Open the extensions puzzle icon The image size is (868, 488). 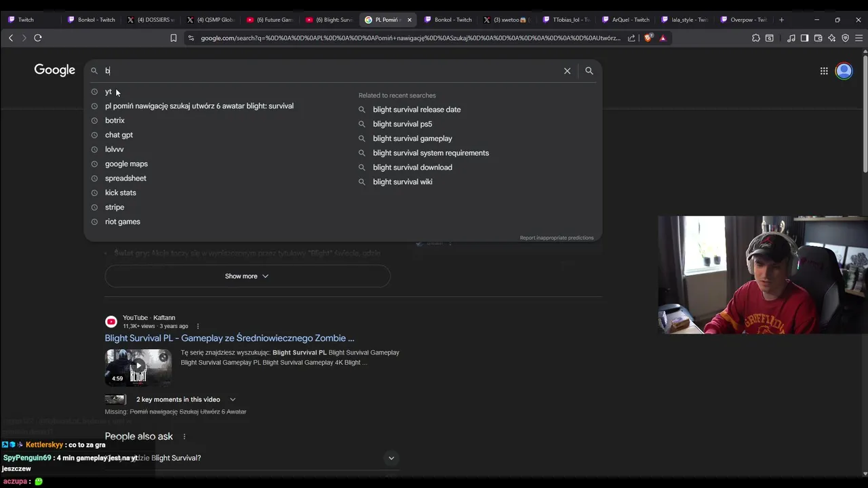(756, 38)
